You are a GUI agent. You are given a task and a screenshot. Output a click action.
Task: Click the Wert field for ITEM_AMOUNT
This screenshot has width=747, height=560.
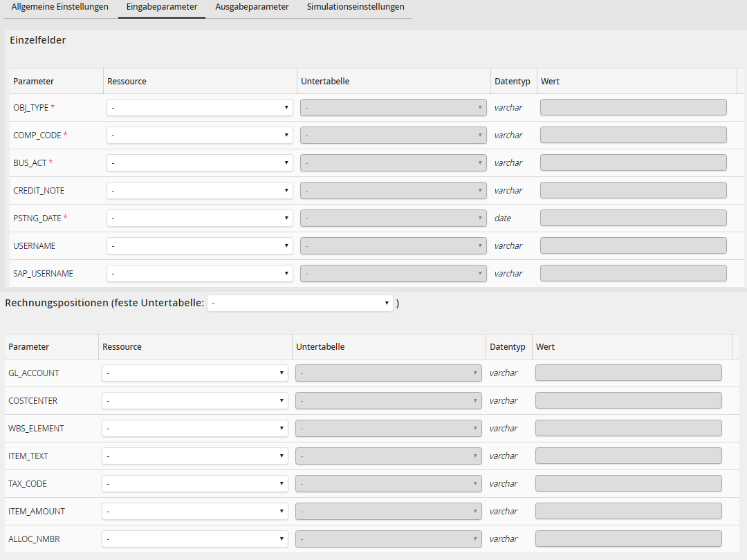628,512
